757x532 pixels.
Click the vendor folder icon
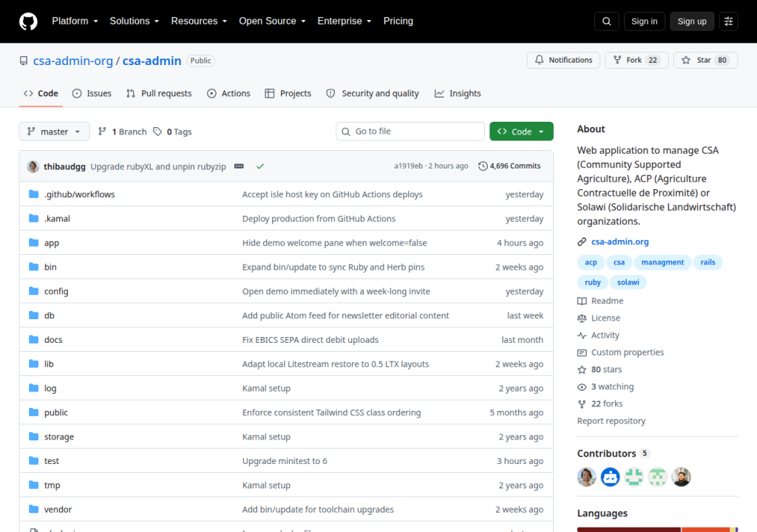[33, 509]
